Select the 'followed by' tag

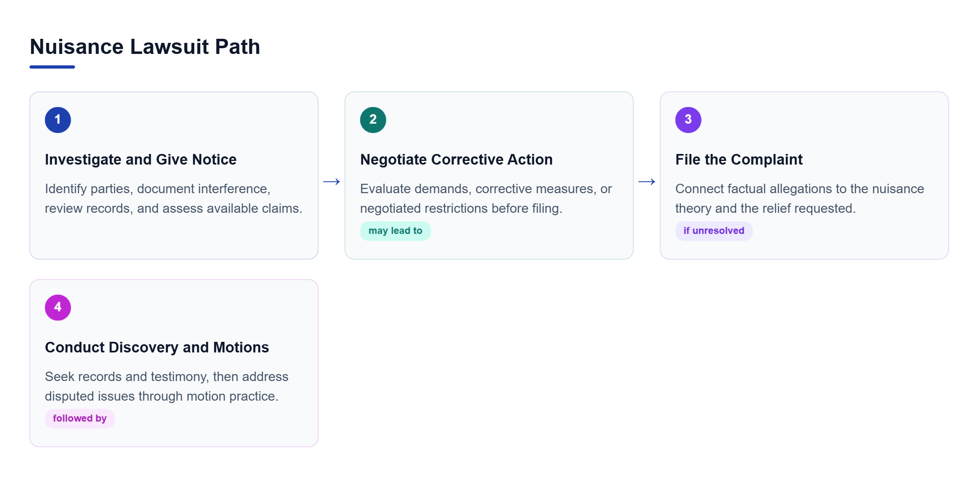click(x=80, y=419)
